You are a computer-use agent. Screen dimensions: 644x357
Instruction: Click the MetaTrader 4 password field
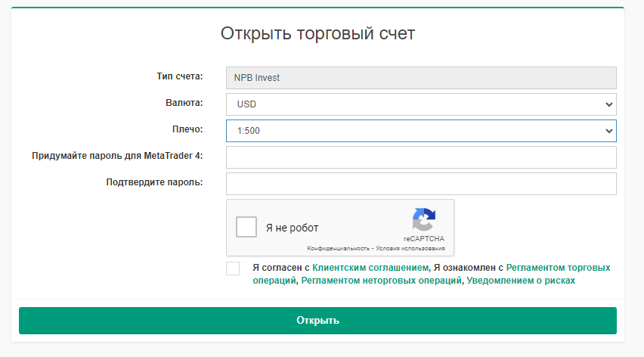click(x=421, y=157)
